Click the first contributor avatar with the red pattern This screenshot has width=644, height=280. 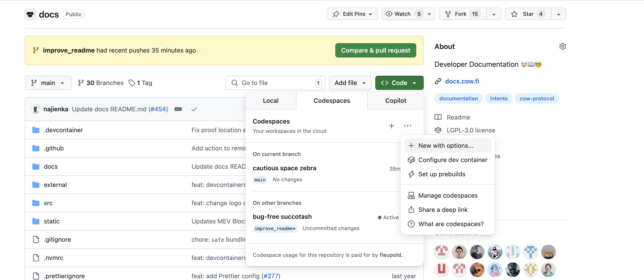pos(442,252)
